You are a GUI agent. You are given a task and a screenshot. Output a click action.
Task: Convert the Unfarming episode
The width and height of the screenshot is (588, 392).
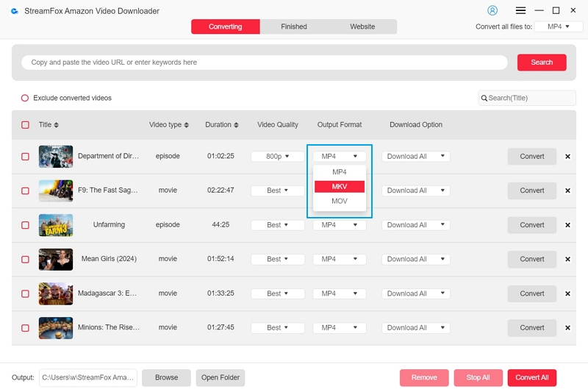[x=531, y=225]
